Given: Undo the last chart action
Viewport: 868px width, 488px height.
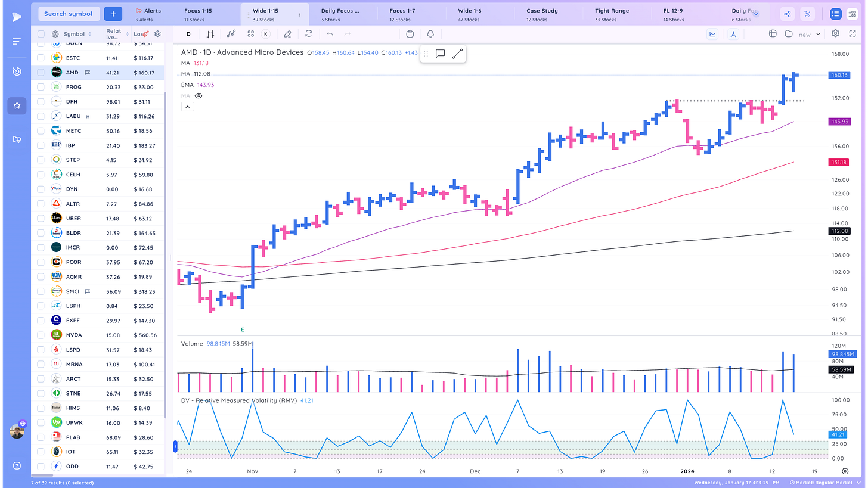Looking at the screenshot, I should coord(330,35).
